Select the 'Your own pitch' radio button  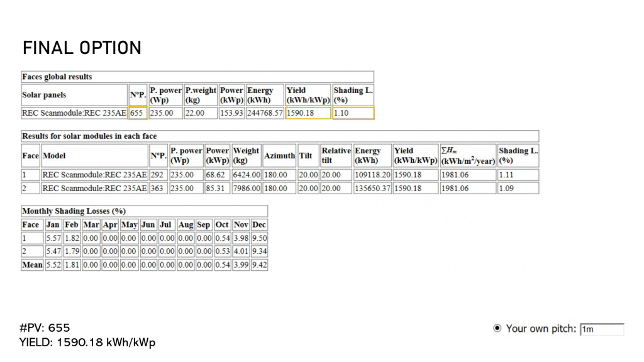pyautogui.click(x=497, y=328)
